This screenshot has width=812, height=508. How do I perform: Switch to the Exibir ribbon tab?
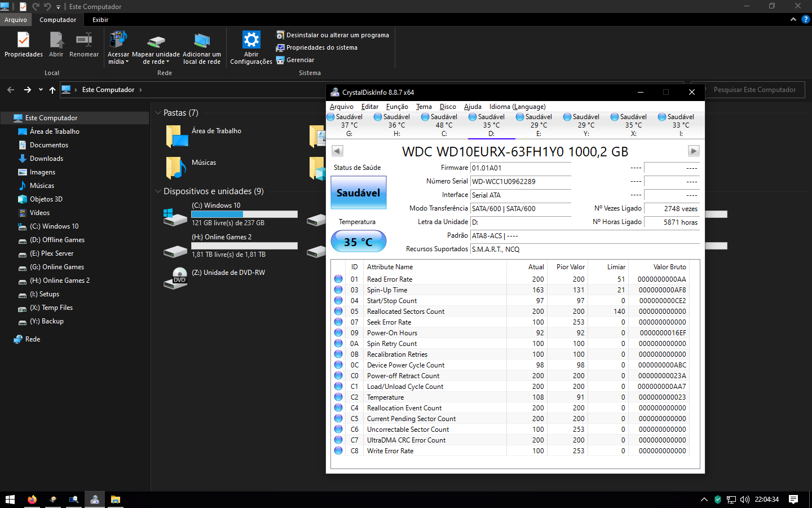[100, 20]
